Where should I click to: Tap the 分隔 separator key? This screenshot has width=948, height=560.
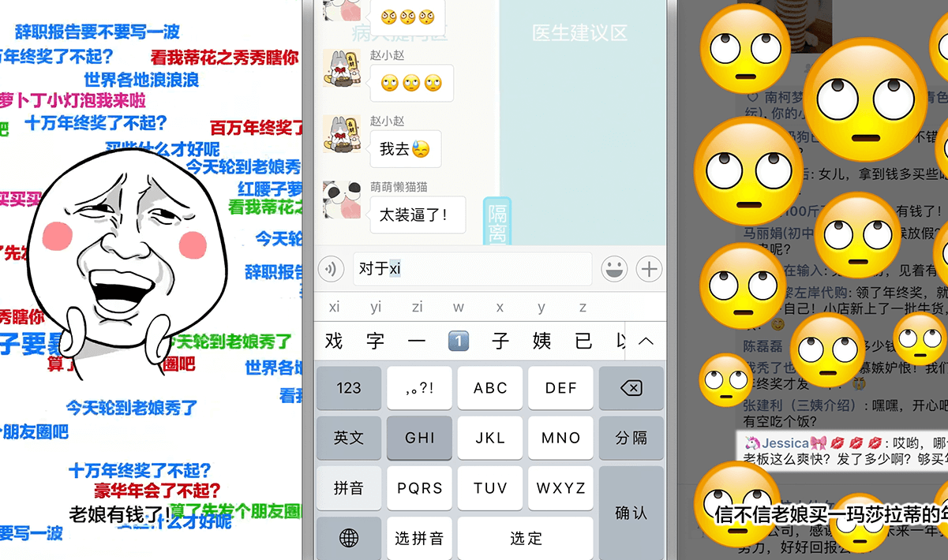click(x=631, y=438)
